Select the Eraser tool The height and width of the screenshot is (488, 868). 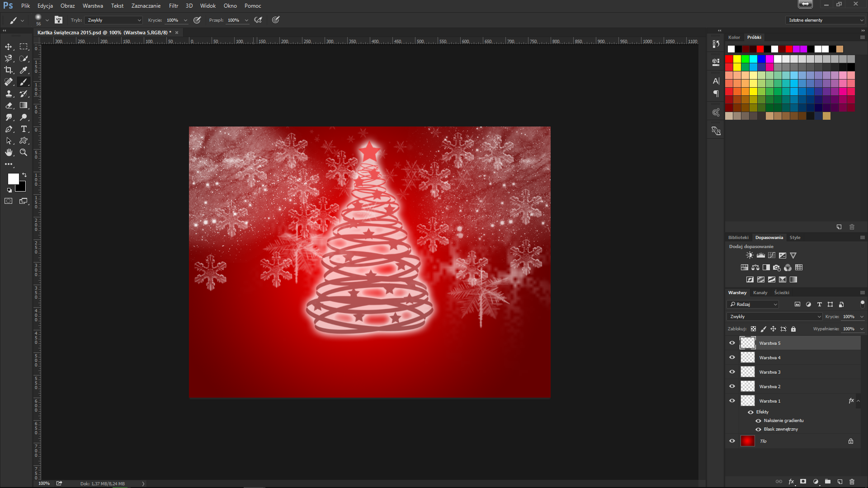[9, 105]
